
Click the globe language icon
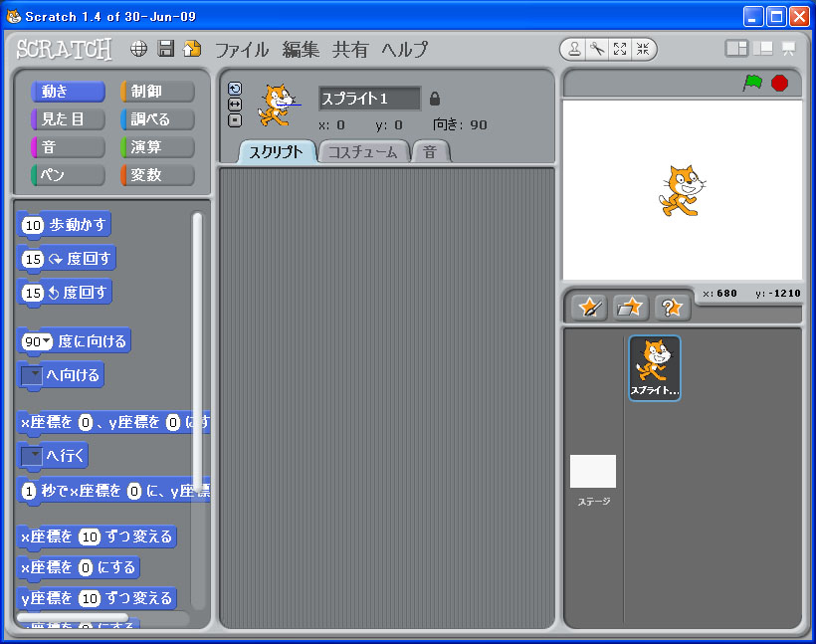pos(138,49)
